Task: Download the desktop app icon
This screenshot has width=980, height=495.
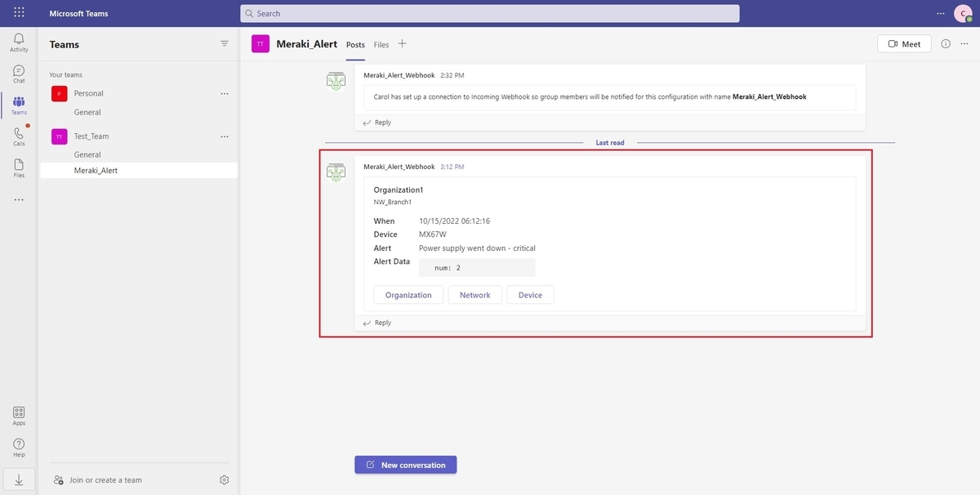Action: coord(19,479)
